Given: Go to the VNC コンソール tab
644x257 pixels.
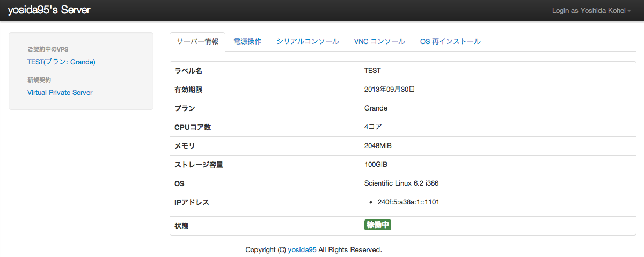Looking at the screenshot, I should point(379,41).
